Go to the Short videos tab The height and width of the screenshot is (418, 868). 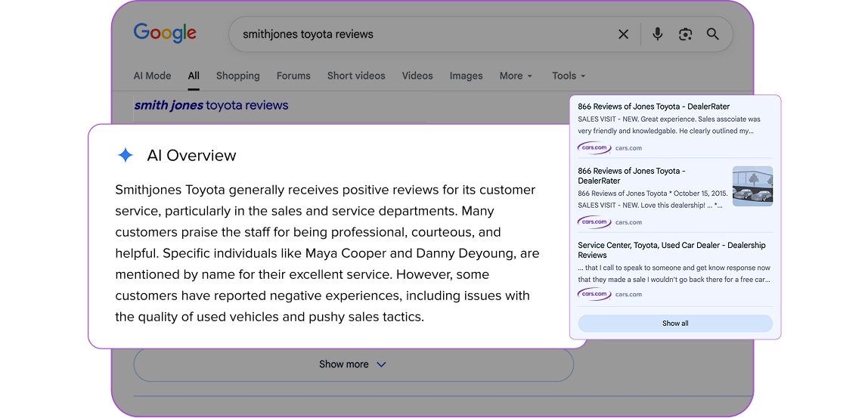coord(356,76)
